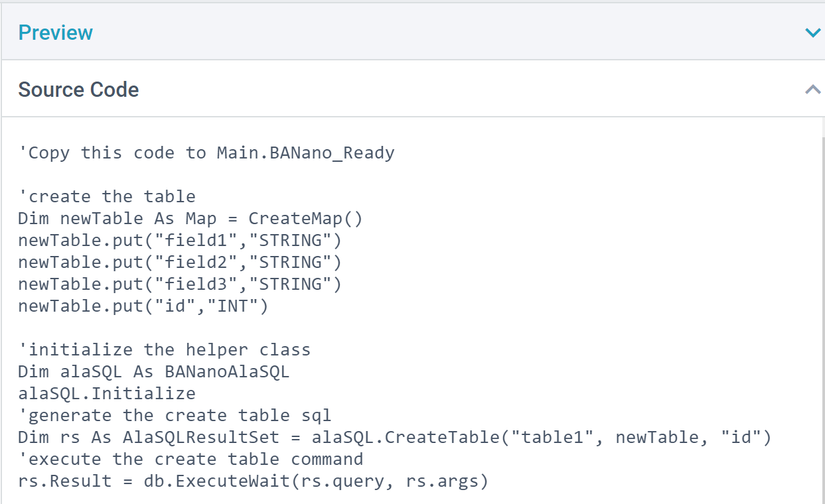825x504 pixels.
Task: Click the 'create the table comment line
Action: (107, 197)
